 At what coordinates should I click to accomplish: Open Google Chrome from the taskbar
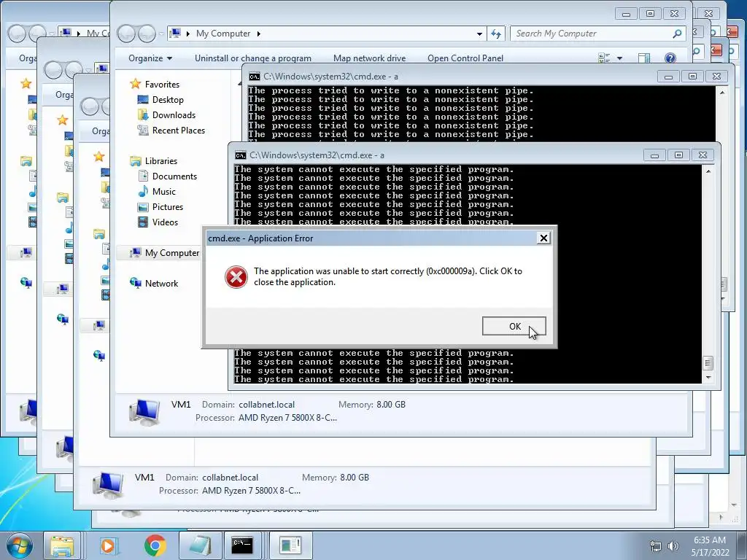155,545
